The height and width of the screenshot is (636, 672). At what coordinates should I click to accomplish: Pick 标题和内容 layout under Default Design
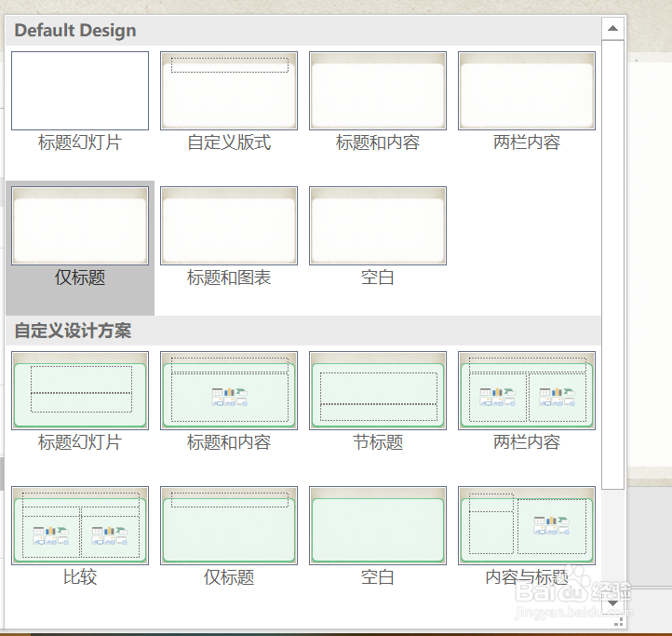(378, 91)
